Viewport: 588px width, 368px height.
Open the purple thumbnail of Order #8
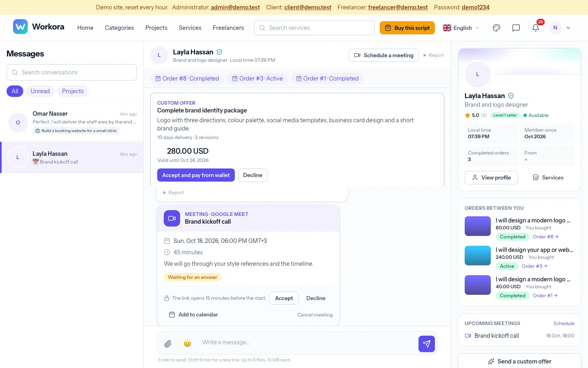coord(478,226)
